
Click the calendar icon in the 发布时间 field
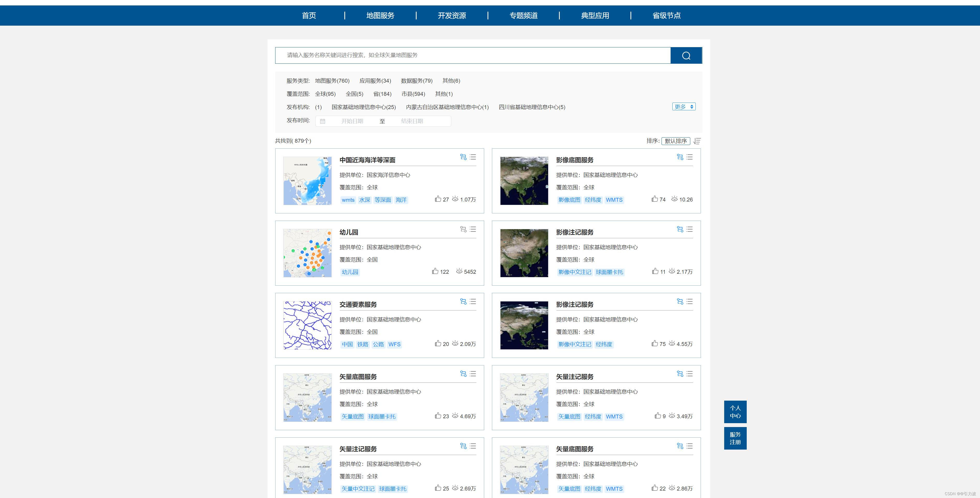click(323, 121)
